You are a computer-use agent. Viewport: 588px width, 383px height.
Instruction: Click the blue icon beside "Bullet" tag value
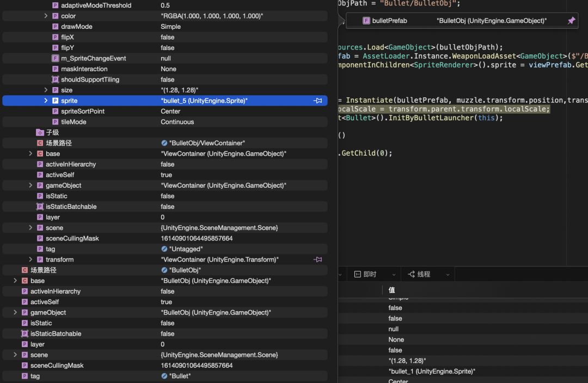pos(164,376)
